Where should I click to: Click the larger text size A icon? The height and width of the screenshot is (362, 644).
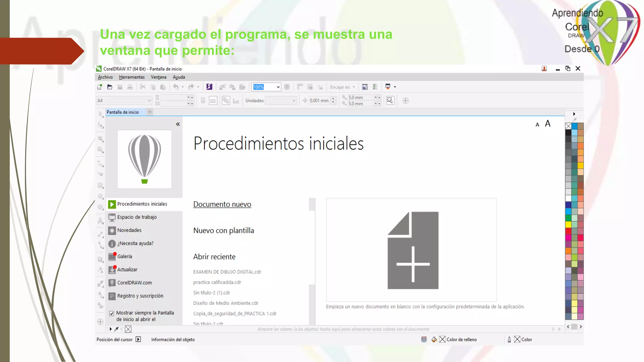pos(548,123)
